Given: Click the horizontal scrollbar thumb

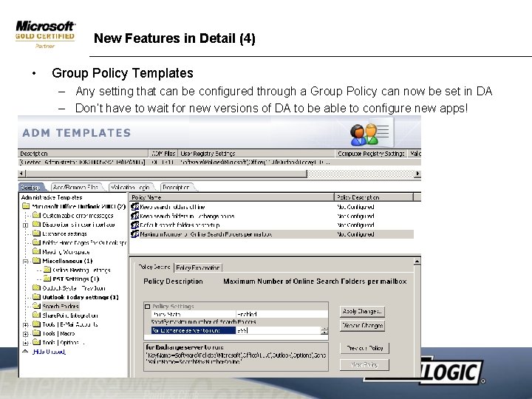Looking at the screenshot, I should coord(166,174).
